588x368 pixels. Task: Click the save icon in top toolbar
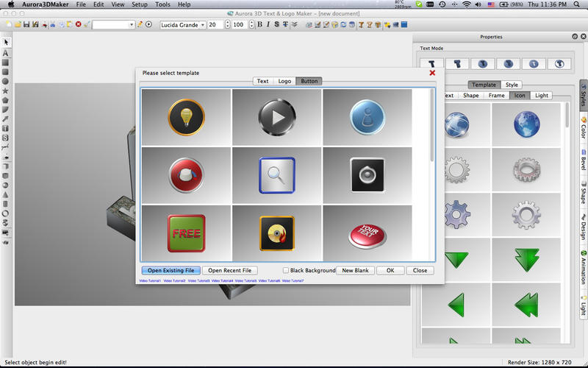coord(26,24)
